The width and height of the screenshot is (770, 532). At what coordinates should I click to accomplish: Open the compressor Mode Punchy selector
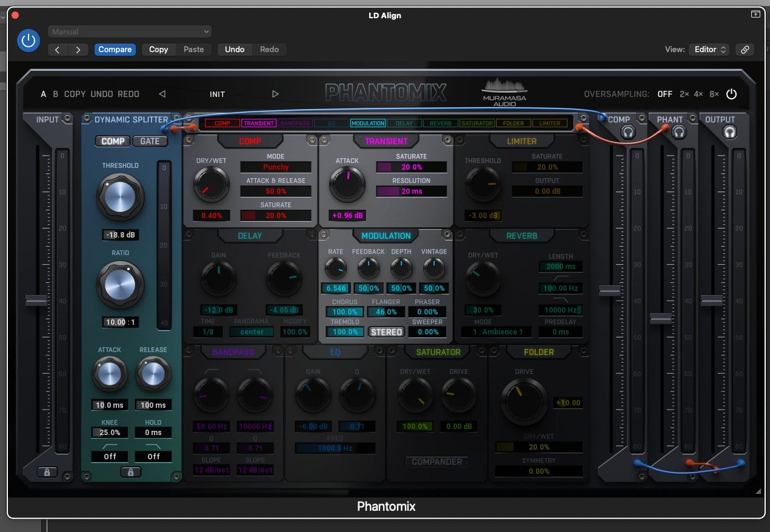[276, 167]
